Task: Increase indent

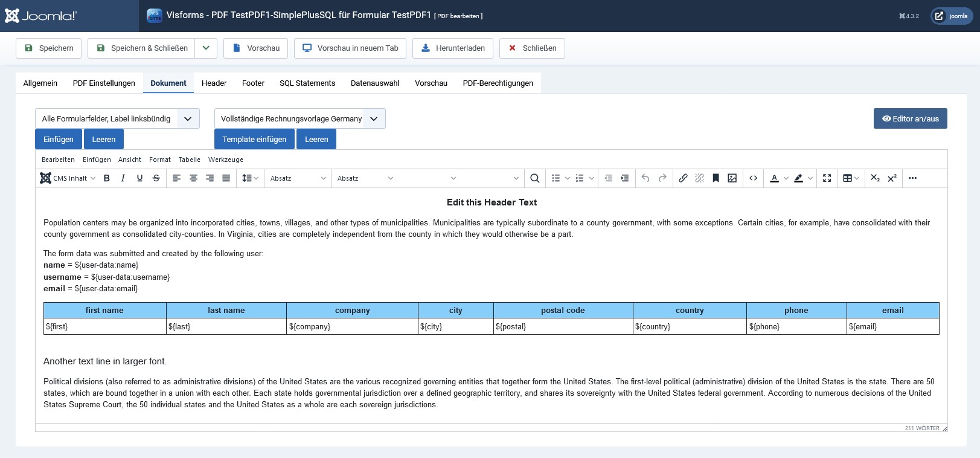Action: click(x=624, y=178)
